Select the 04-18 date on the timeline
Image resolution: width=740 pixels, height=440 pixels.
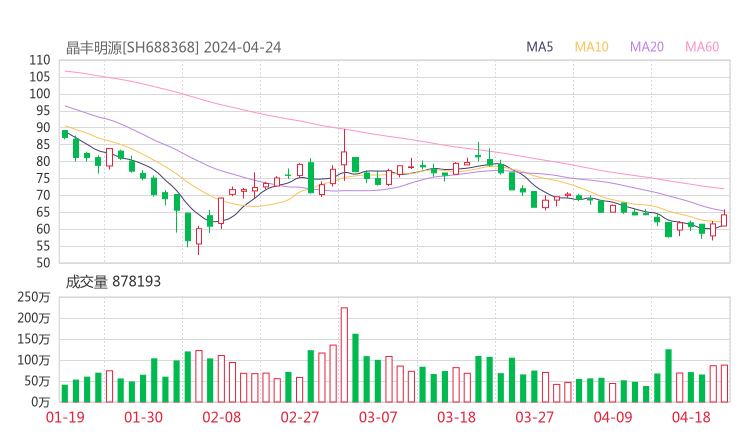[691, 418]
